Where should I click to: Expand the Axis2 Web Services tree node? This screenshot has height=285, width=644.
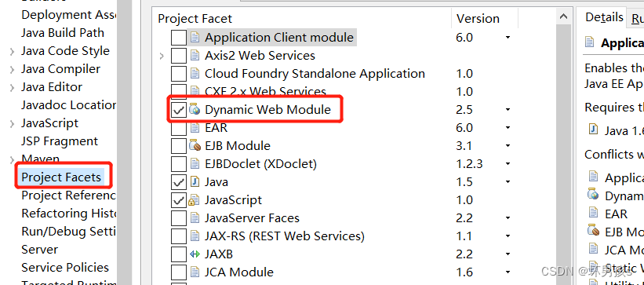point(162,56)
